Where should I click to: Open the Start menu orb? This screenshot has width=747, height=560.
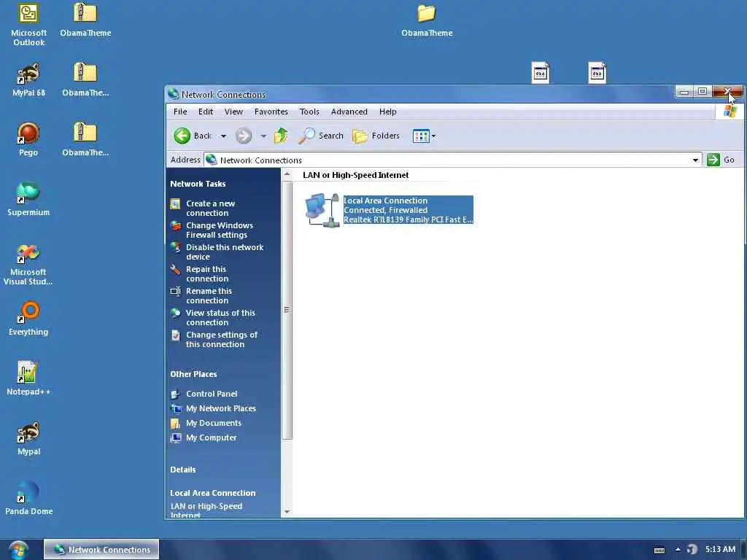(18, 550)
